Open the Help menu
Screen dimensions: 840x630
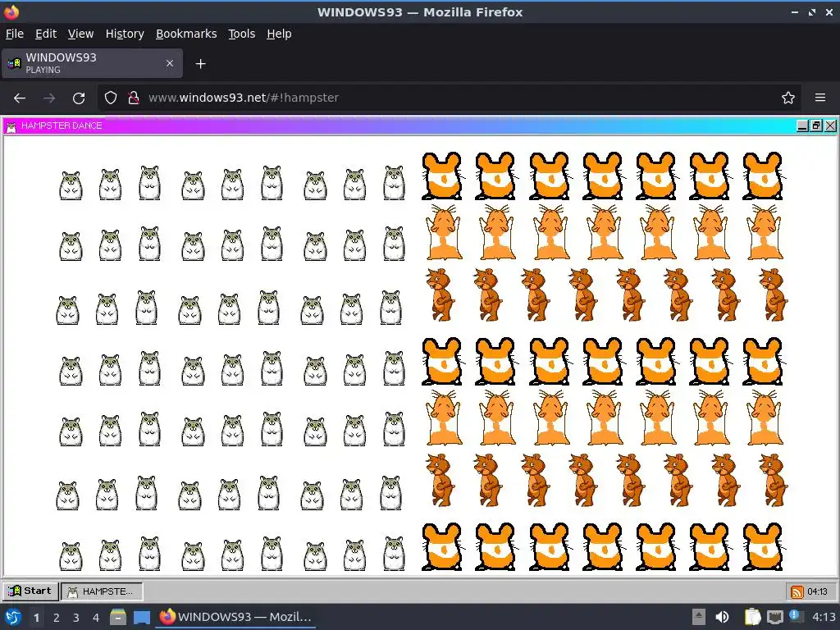point(279,34)
